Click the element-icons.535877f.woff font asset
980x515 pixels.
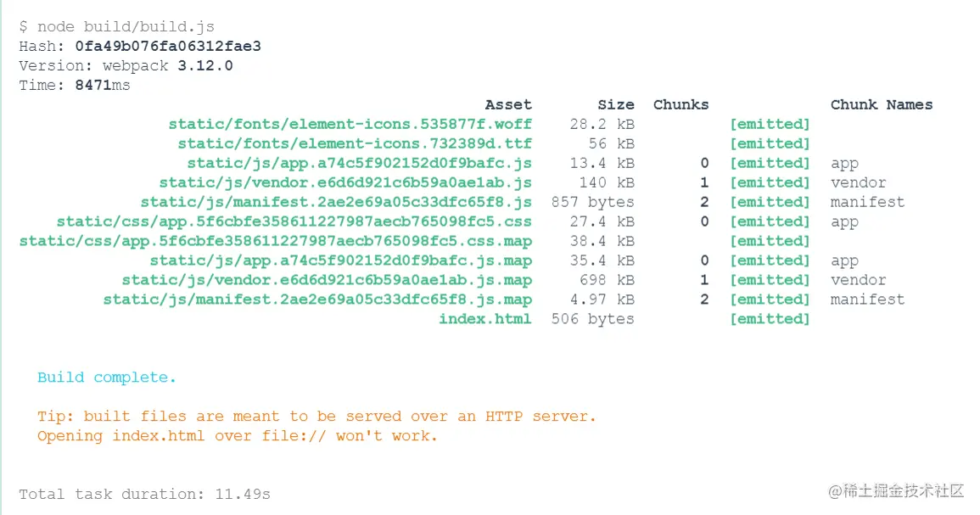tap(350, 125)
